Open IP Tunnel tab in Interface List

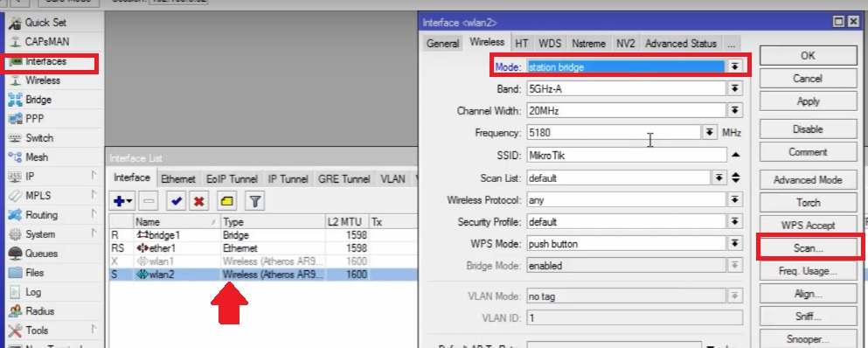click(x=288, y=179)
